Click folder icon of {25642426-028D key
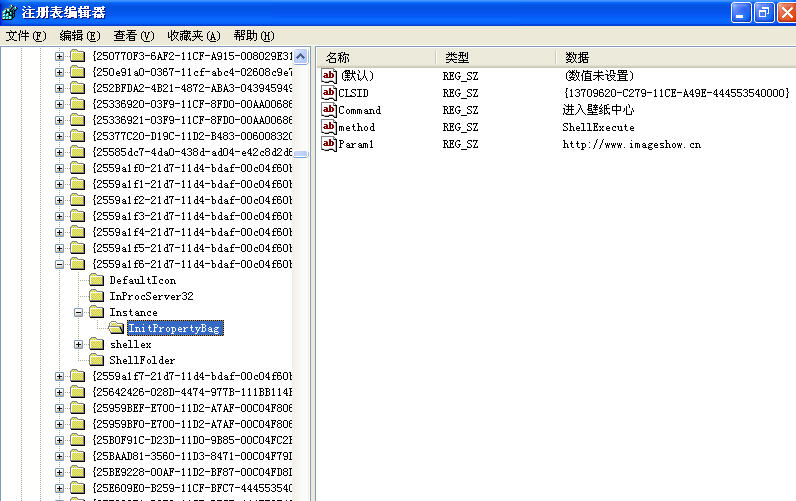The image size is (796, 501). point(77,392)
